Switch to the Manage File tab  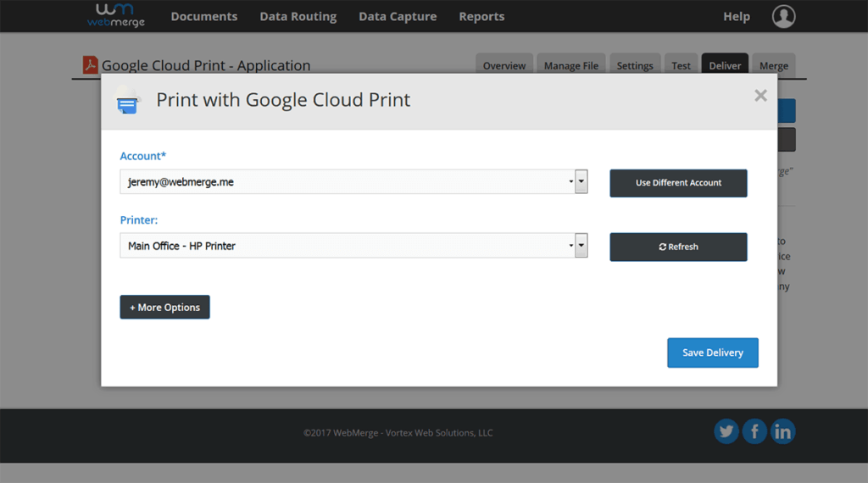(x=570, y=65)
